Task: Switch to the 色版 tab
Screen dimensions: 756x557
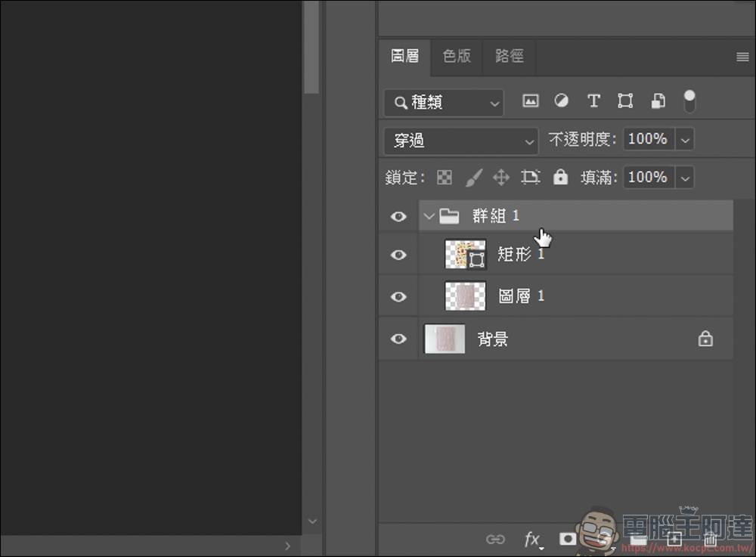Action: tap(457, 57)
